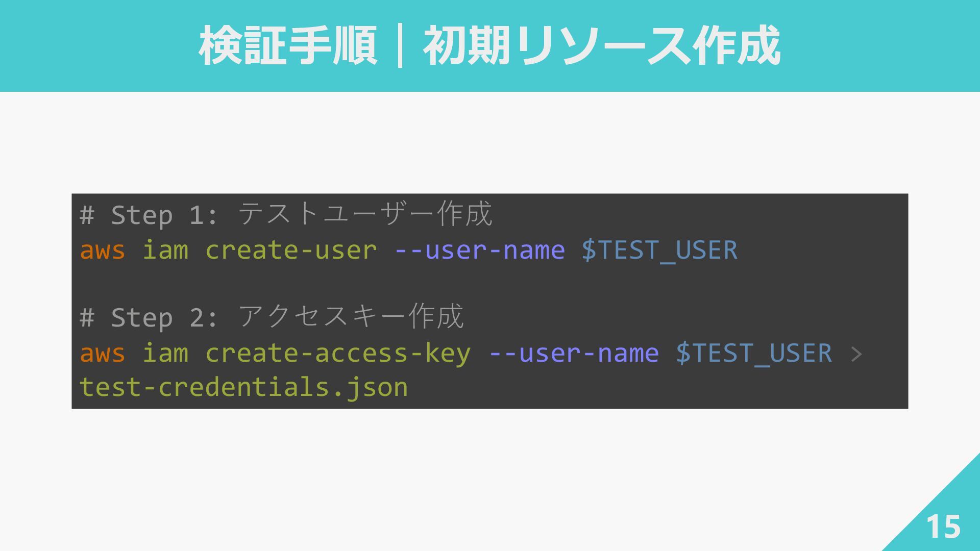Click the test-credentials.json filename
Image resolution: width=980 pixels, height=551 pixels.
click(x=244, y=388)
